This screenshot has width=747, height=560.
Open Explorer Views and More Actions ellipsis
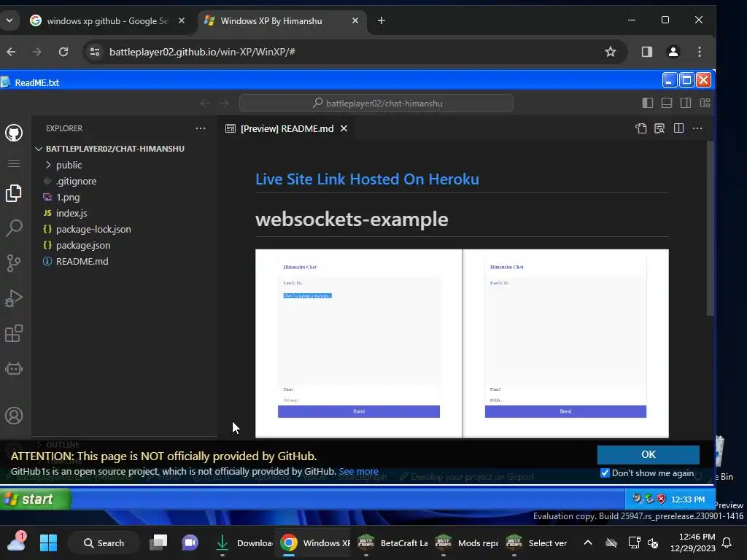[x=201, y=128]
